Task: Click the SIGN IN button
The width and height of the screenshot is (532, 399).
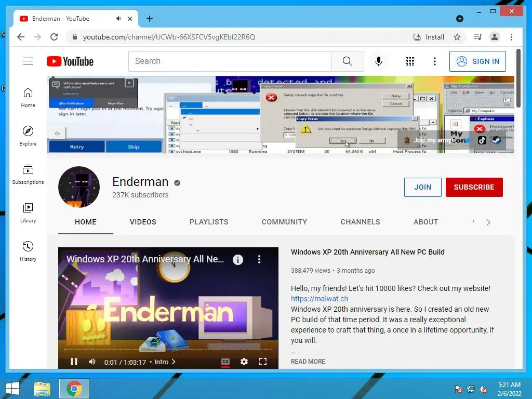Action: [x=477, y=61]
